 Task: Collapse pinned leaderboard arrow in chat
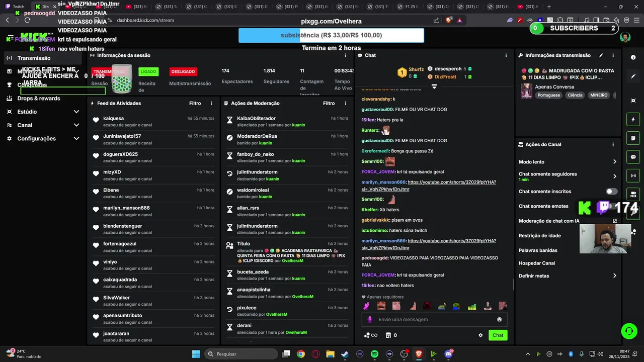(434, 86)
